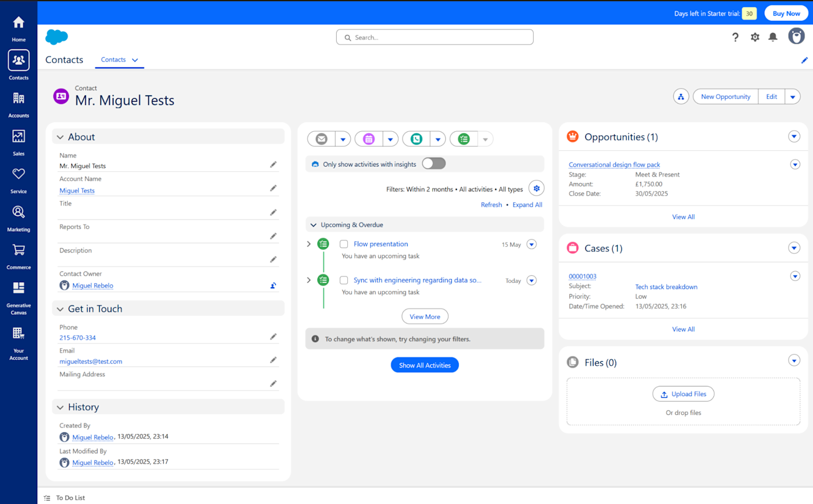Open dropdown next to the Edit button
Viewport: 813px width, 504px height.
[x=793, y=96]
